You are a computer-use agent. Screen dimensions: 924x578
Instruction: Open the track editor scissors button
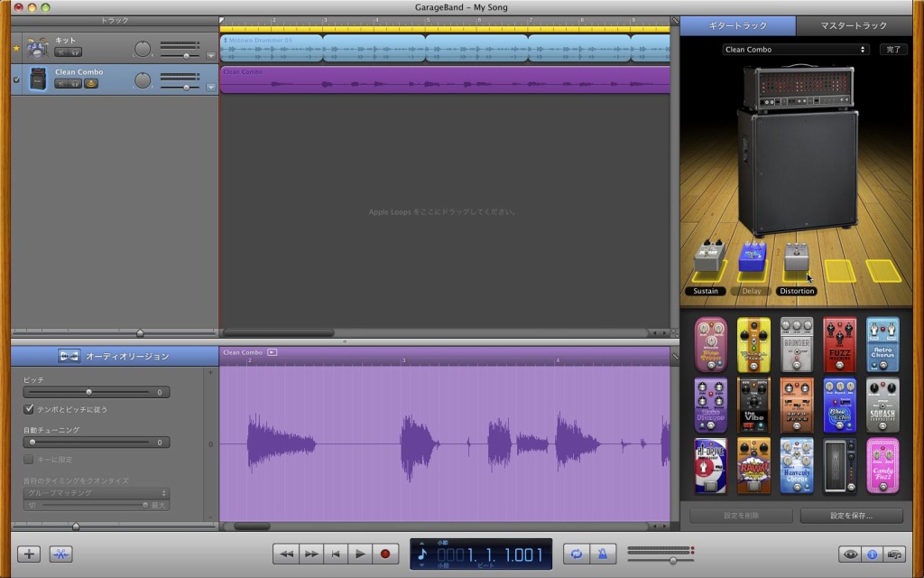click(60, 554)
